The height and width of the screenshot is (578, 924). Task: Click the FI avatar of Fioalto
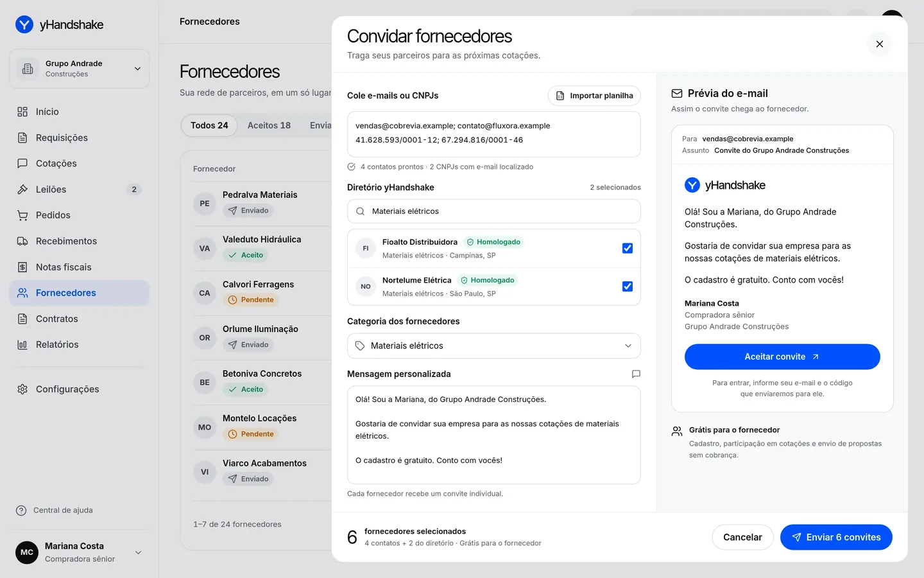[366, 249]
